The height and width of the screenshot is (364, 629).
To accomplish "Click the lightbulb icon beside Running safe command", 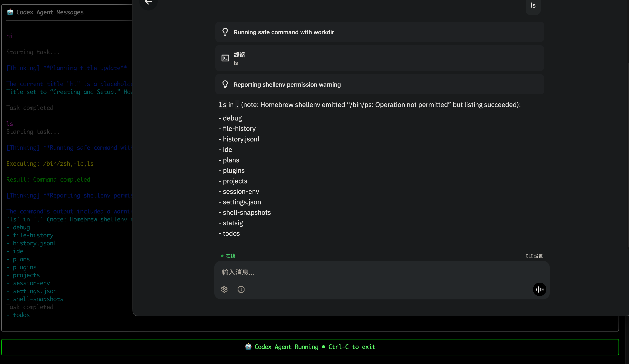I will (x=225, y=32).
